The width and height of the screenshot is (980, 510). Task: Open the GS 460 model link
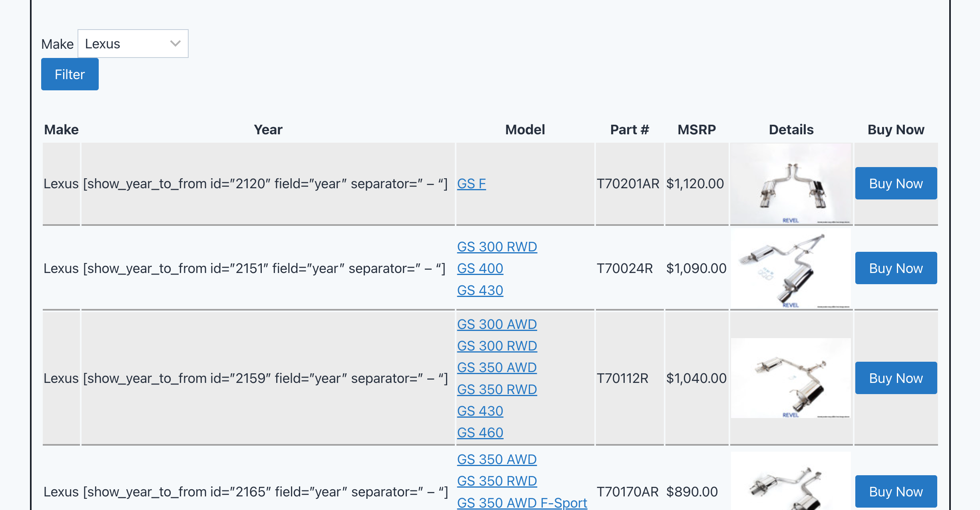(x=480, y=432)
